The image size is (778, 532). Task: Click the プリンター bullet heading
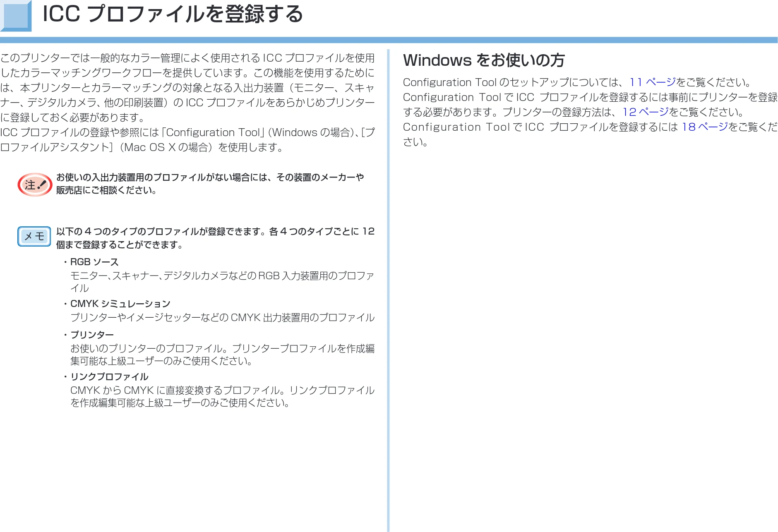coord(92,335)
